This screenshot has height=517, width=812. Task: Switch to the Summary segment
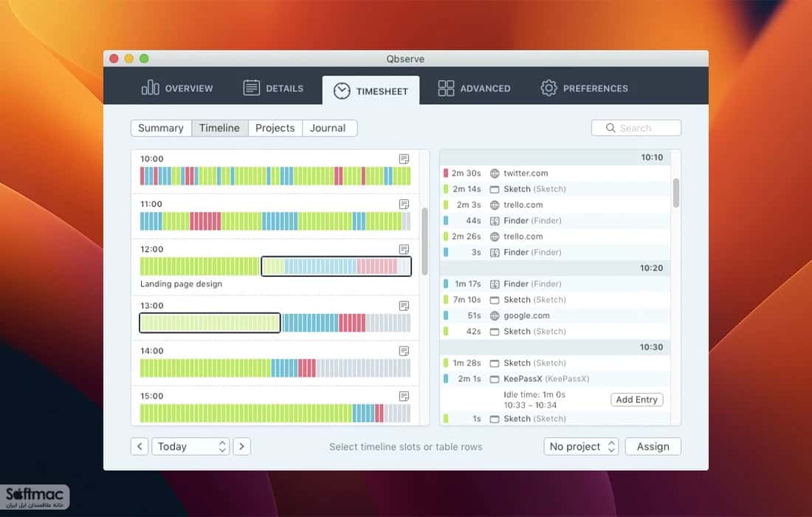(x=161, y=128)
